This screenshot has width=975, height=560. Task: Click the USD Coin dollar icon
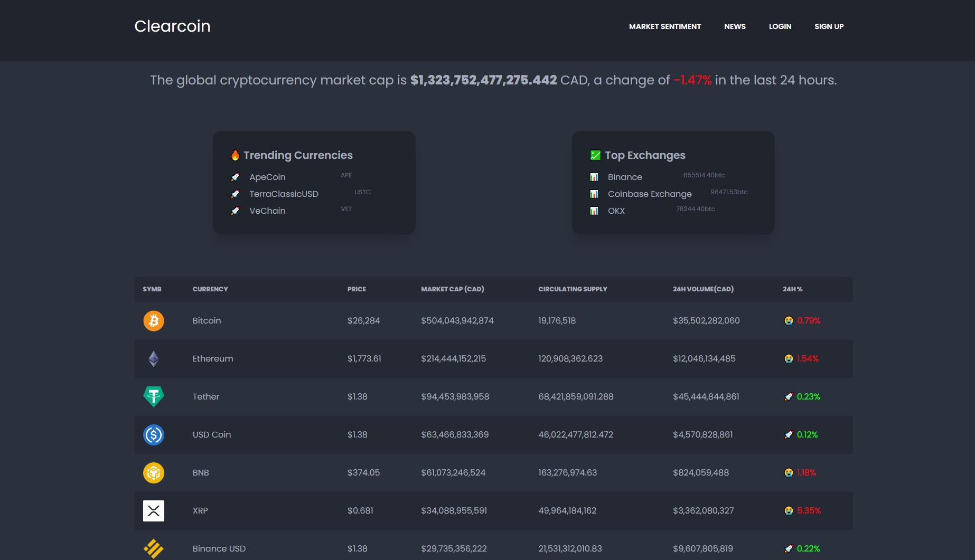click(153, 434)
